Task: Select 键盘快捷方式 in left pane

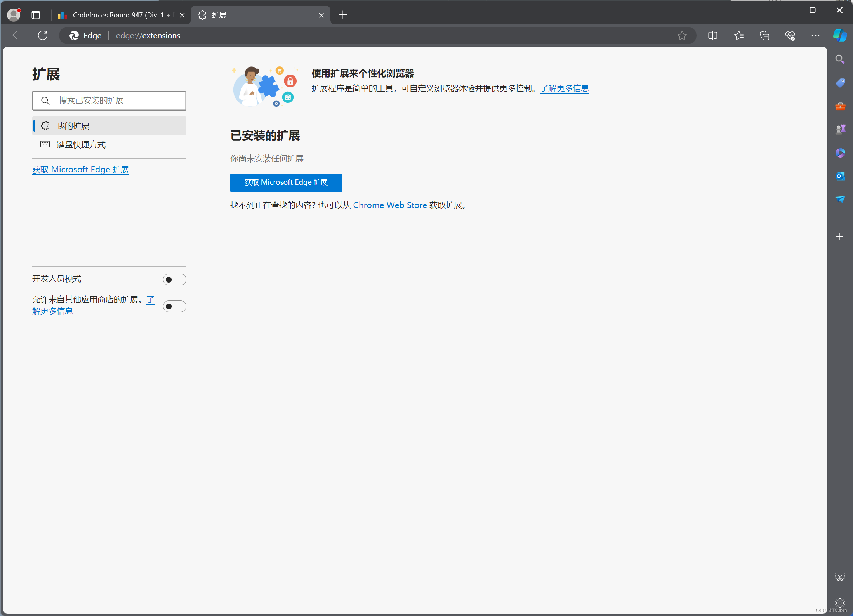Action: (x=80, y=144)
